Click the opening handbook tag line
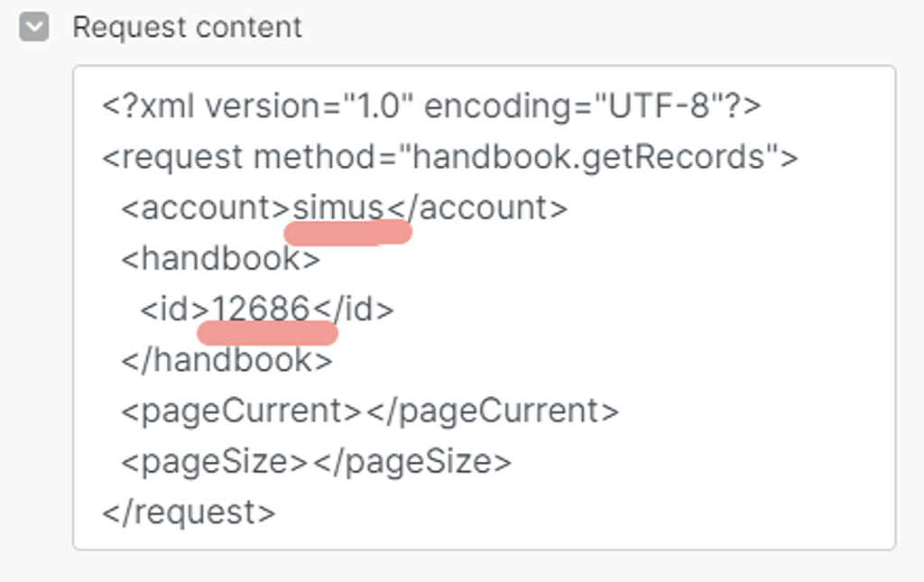Image resolution: width=924 pixels, height=582 pixels. pos(220,259)
